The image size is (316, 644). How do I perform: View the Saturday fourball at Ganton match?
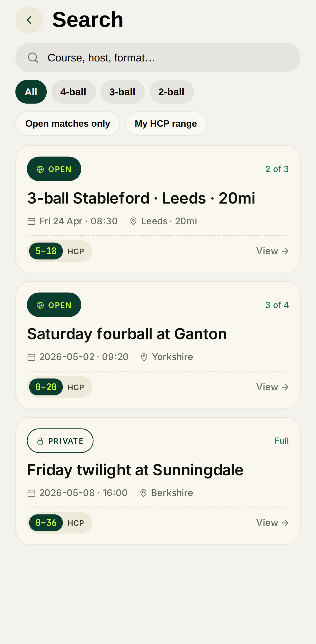pyautogui.click(x=272, y=387)
